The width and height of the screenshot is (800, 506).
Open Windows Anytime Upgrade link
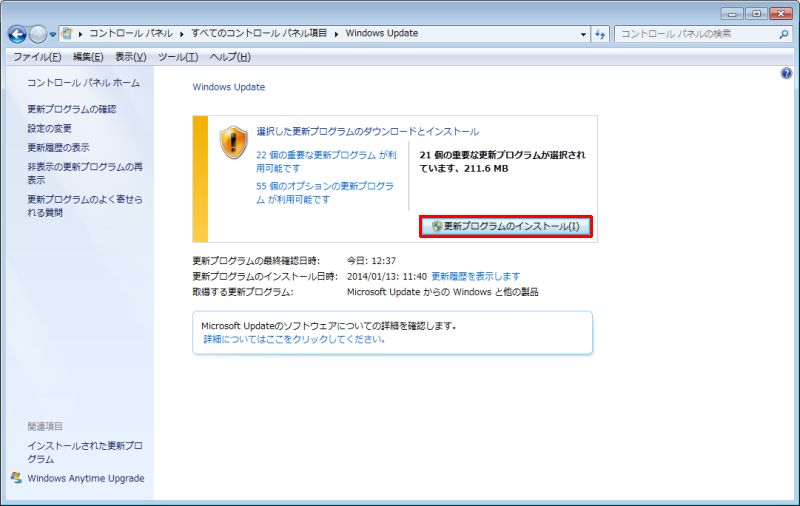click(86, 478)
